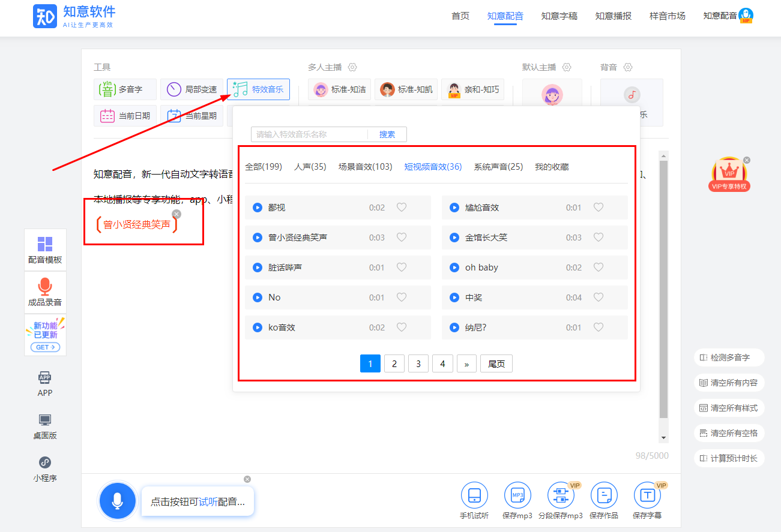Open settings gear next to 多人主播
This screenshot has height=532, width=781.
(352, 67)
